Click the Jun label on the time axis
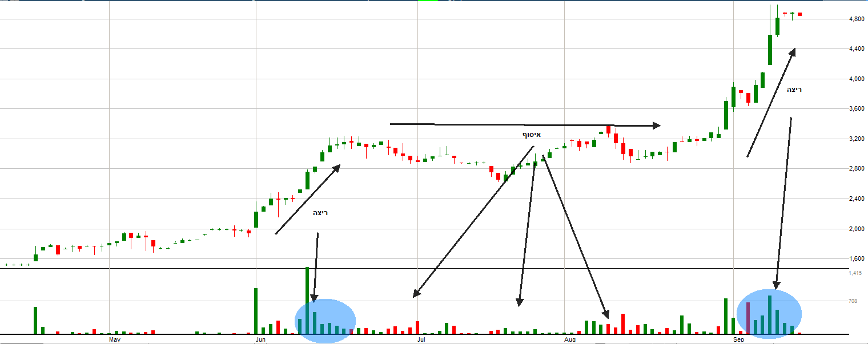868x344 pixels. point(260,340)
